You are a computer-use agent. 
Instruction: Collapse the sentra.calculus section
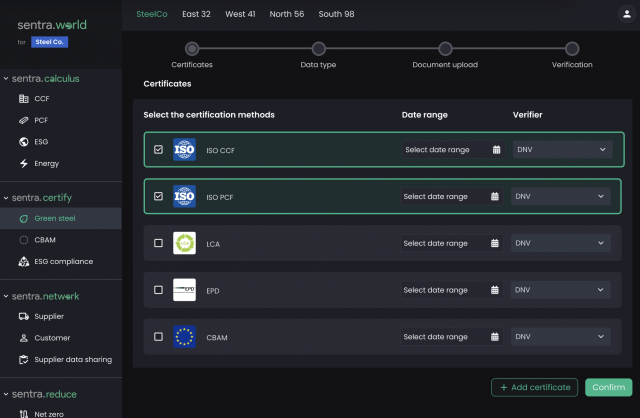click(x=6, y=78)
